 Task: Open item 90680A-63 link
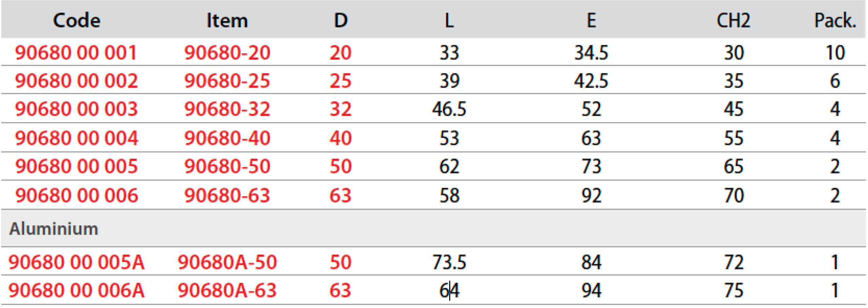227,290
